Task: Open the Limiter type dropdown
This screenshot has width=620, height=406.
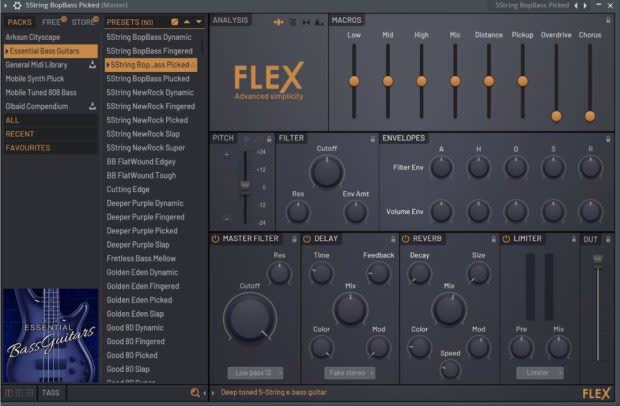Action: pos(540,373)
